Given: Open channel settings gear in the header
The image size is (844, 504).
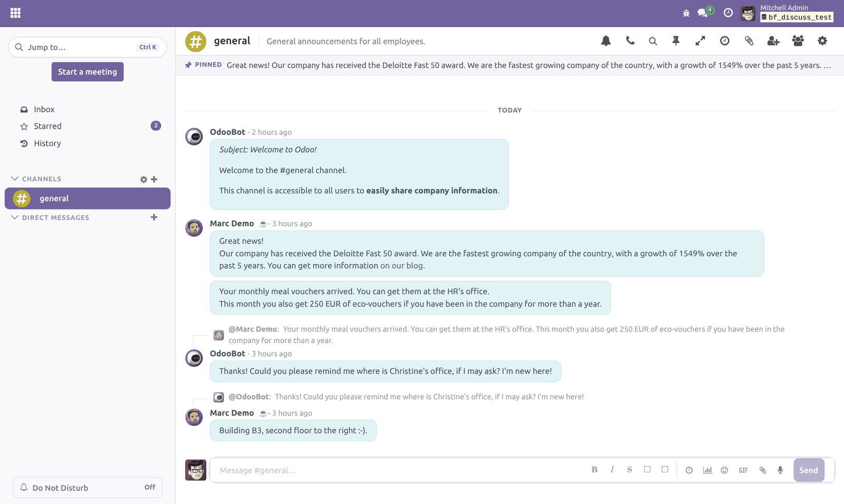Looking at the screenshot, I should [822, 41].
